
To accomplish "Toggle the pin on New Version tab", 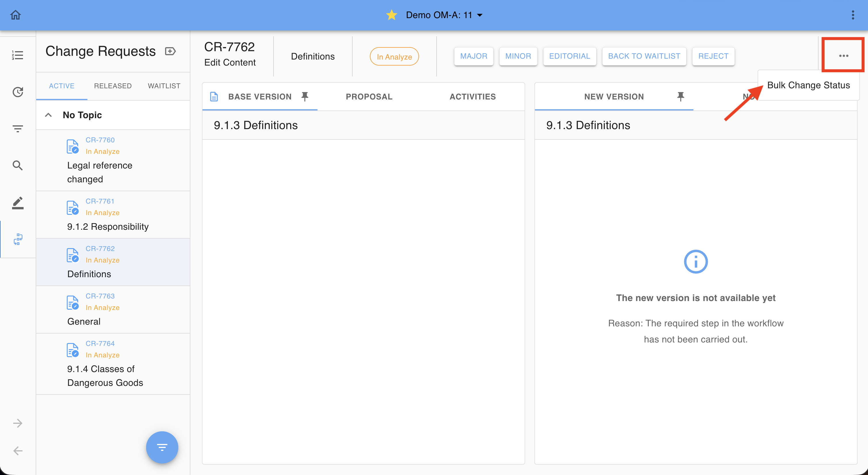I will pos(680,97).
